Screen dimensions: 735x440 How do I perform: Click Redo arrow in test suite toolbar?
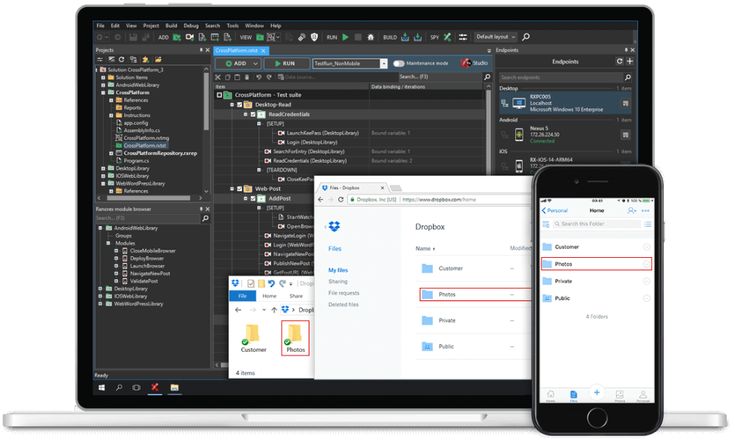point(269,77)
